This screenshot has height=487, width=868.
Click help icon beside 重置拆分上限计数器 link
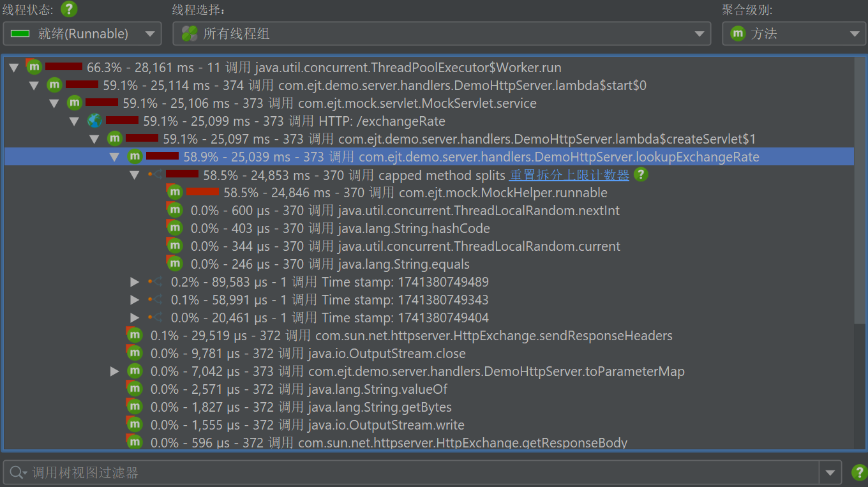point(641,175)
